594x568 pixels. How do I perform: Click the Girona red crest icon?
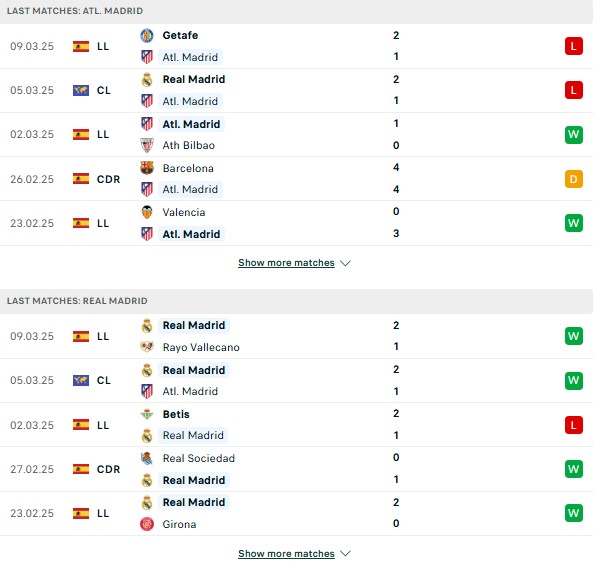pos(147,524)
